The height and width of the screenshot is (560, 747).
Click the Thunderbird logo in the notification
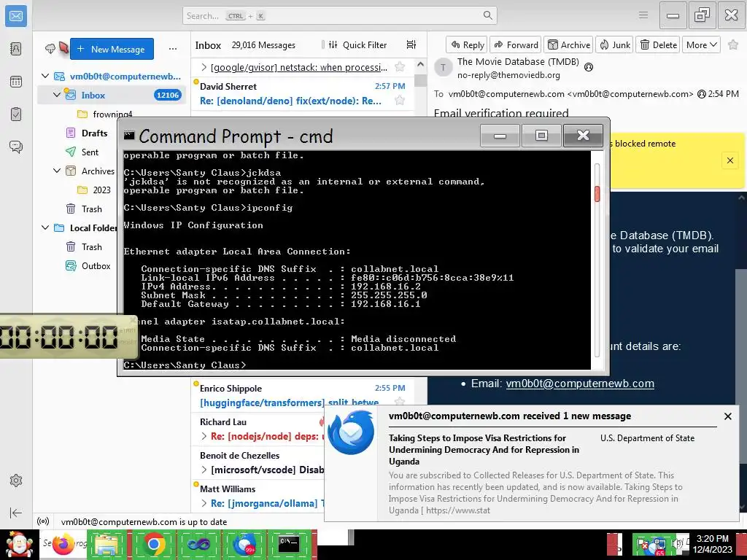(351, 433)
